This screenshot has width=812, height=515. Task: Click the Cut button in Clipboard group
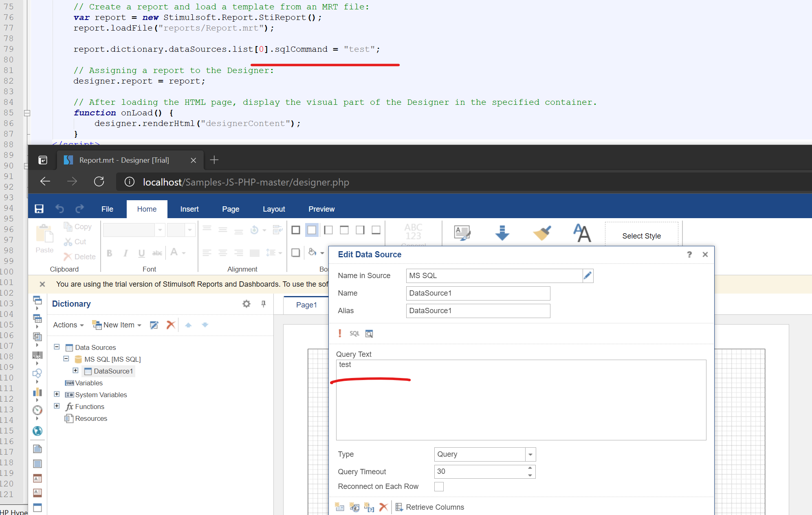coord(75,242)
